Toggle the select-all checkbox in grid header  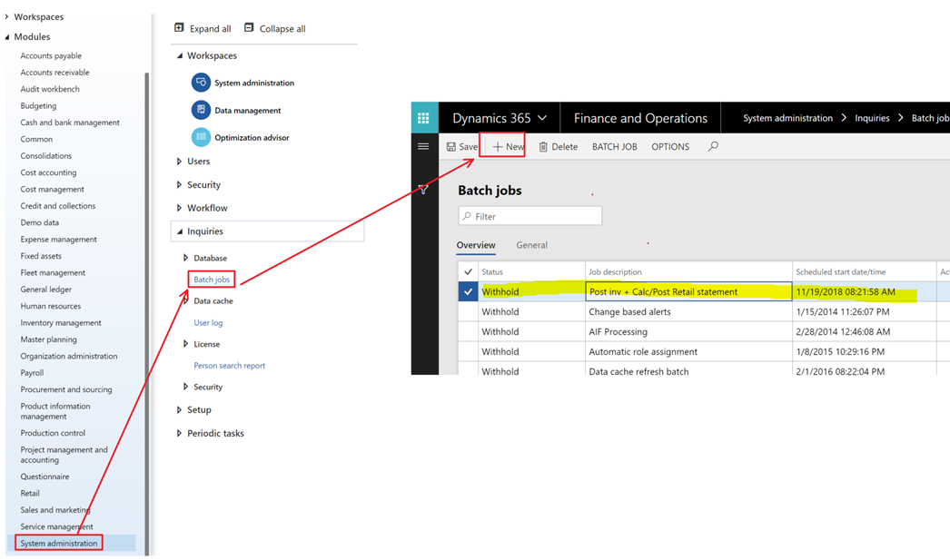pyautogui.click(x=468, y=271)
